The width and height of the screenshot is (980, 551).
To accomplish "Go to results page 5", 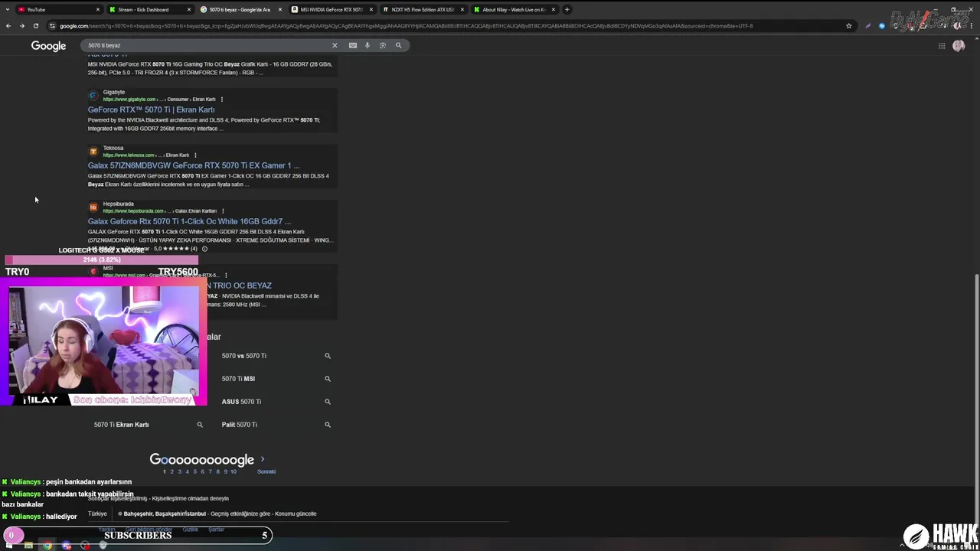I will (x=194, y=471).
